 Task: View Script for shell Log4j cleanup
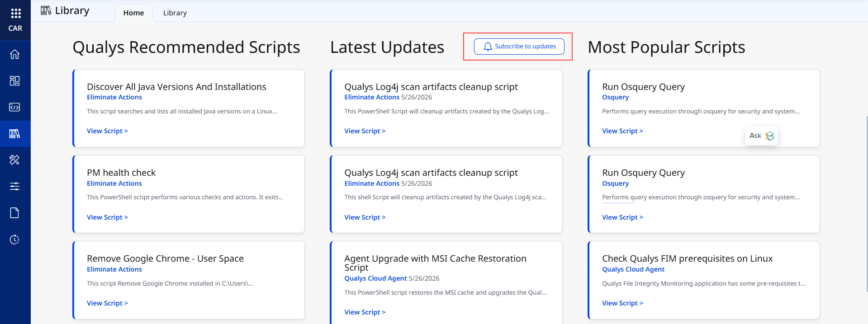pyautogui.click(x=365, y=217)
